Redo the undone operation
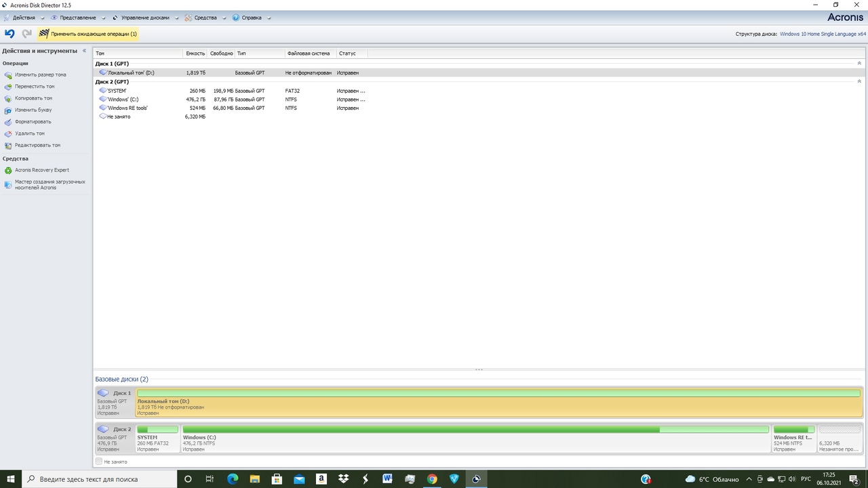The image size is (868, 488). point(27,33)
